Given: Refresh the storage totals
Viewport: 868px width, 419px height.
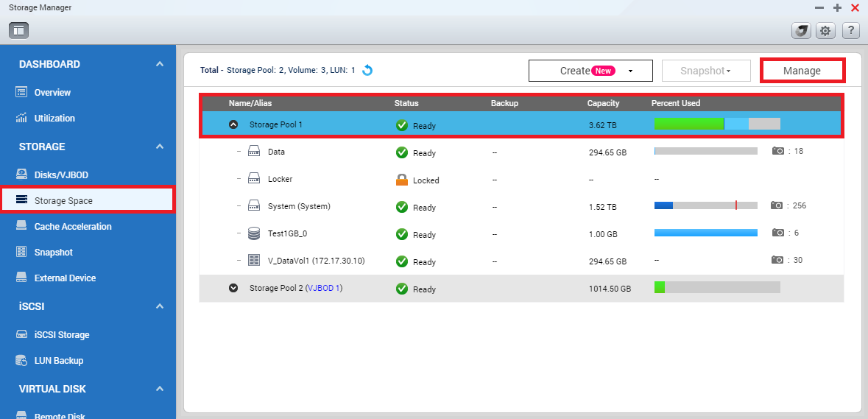Looking at the screenshot, I should (x=367, y=70).
